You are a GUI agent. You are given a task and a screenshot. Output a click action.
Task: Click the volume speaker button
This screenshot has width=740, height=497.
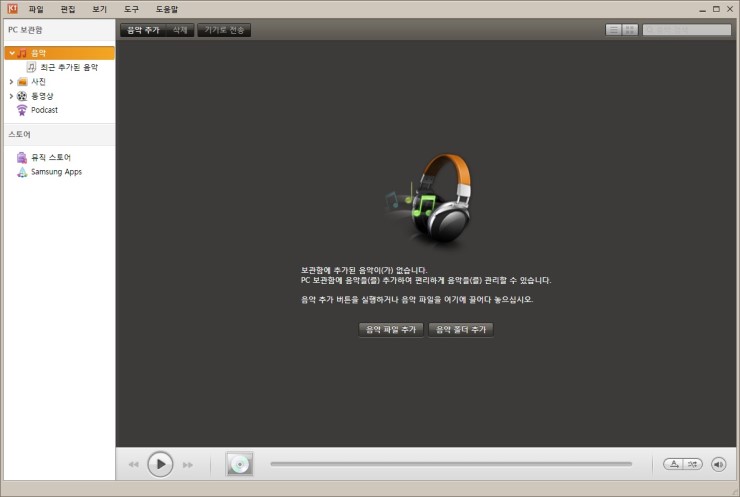coord(718,464)
